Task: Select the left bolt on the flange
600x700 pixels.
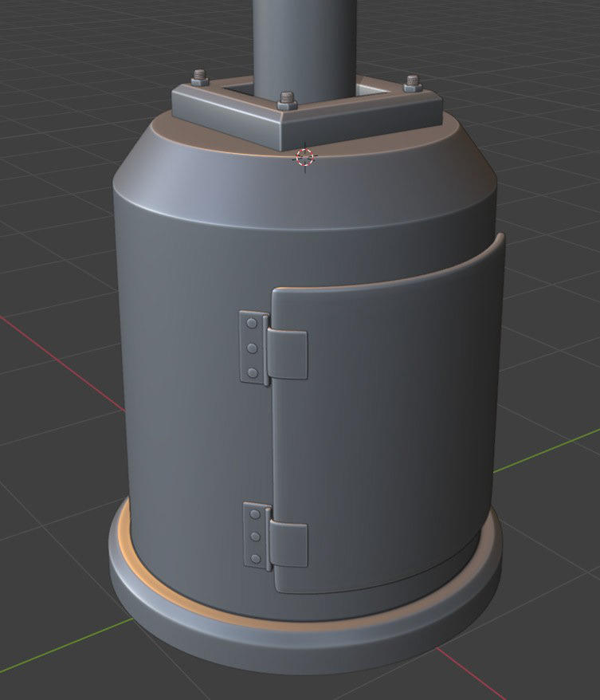Action: coord(199,77)
